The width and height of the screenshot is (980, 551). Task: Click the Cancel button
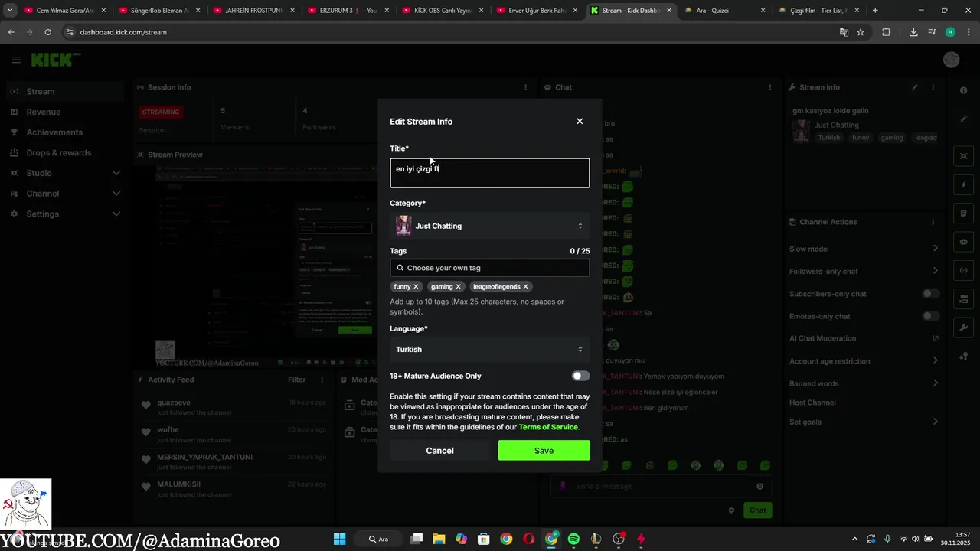(439, 451)
